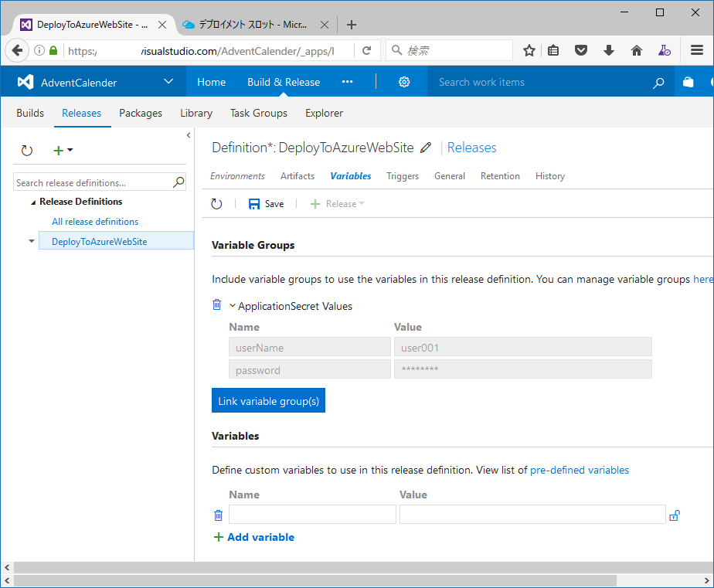Open new browser tab with plus
The height and width of the screenshot is (588, 714).
pos(351,25)
